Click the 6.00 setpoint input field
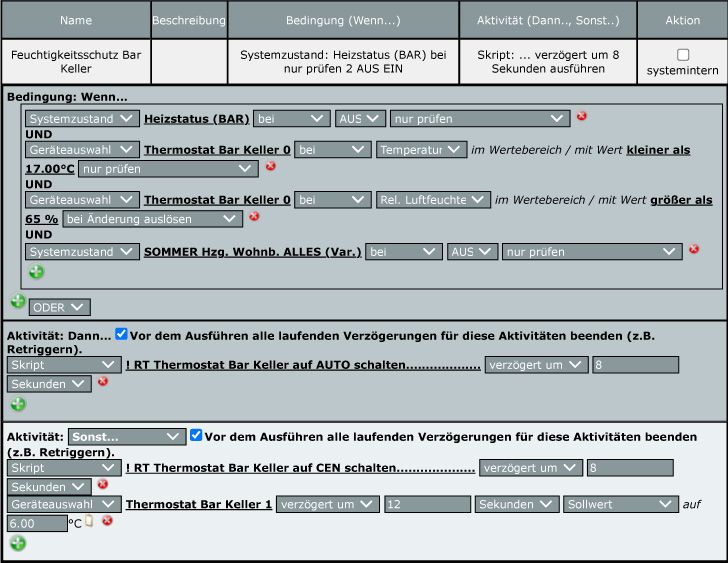Image resolution: width=728 pixels, height=563 pixels. tap(37, 524)
